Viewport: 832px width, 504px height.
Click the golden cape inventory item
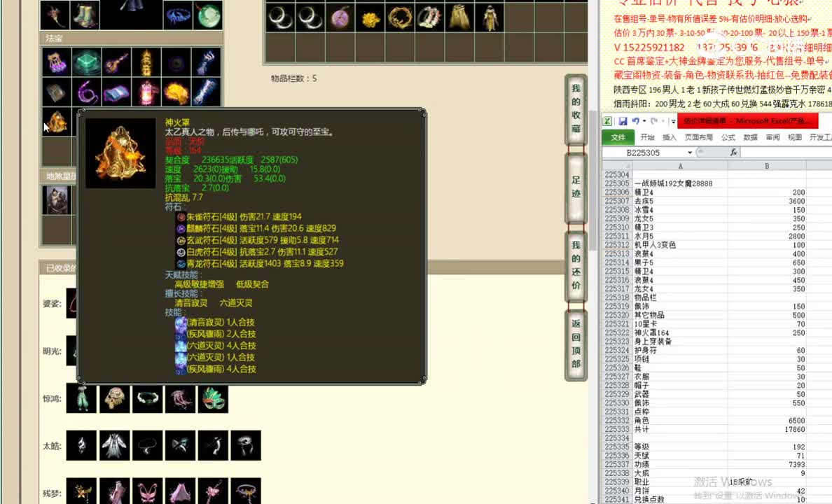pos(459,19)
